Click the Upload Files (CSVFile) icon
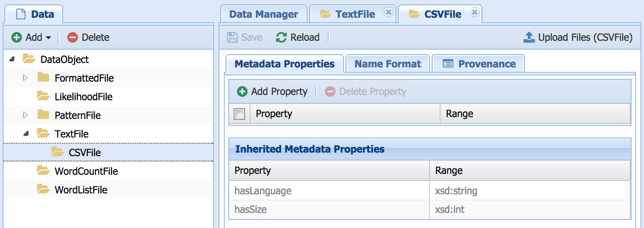This screenshot has width=644, height=228. 529,38
